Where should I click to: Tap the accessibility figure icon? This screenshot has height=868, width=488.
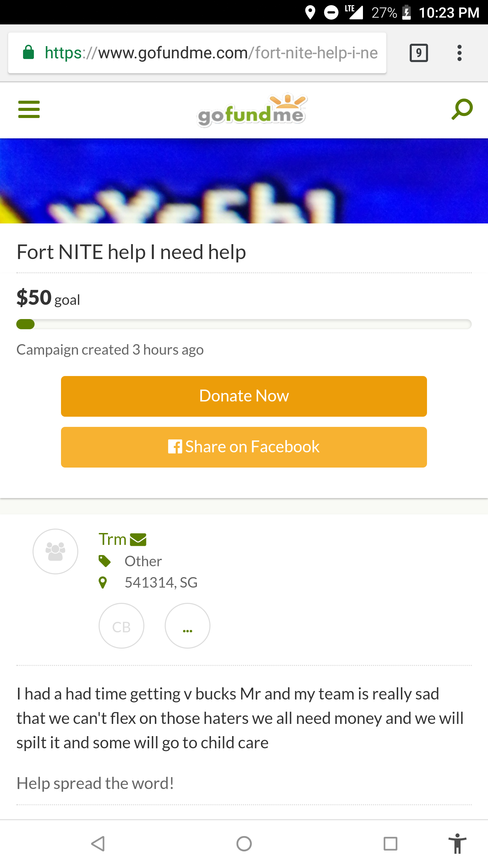coord(457,844)
